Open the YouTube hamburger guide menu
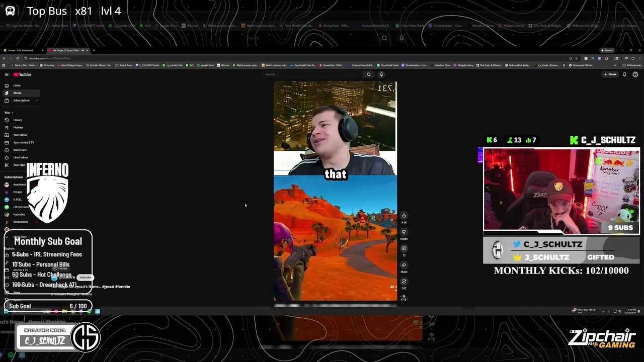The width and height of the screenshot is (644, 362). click(7, 74)
